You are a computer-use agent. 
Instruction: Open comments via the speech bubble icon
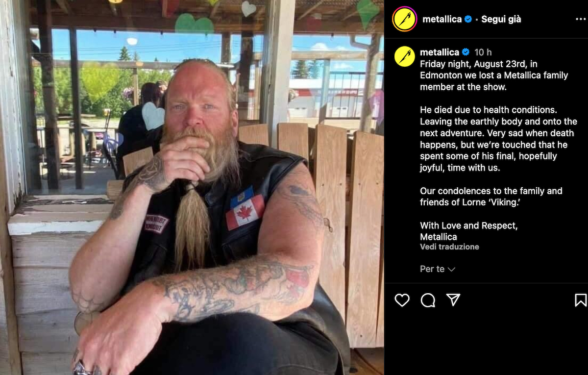(428, 300)
